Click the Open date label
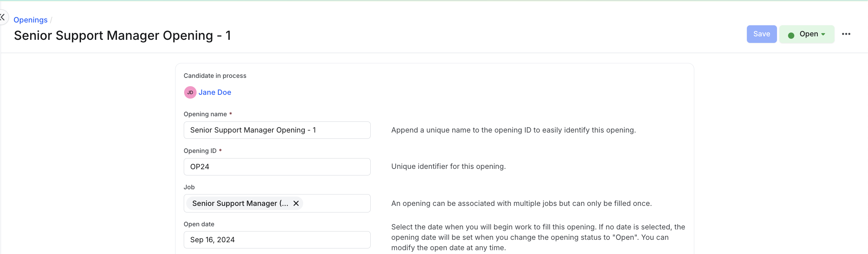This screenshot has height=254, width=868. (199, 224)
